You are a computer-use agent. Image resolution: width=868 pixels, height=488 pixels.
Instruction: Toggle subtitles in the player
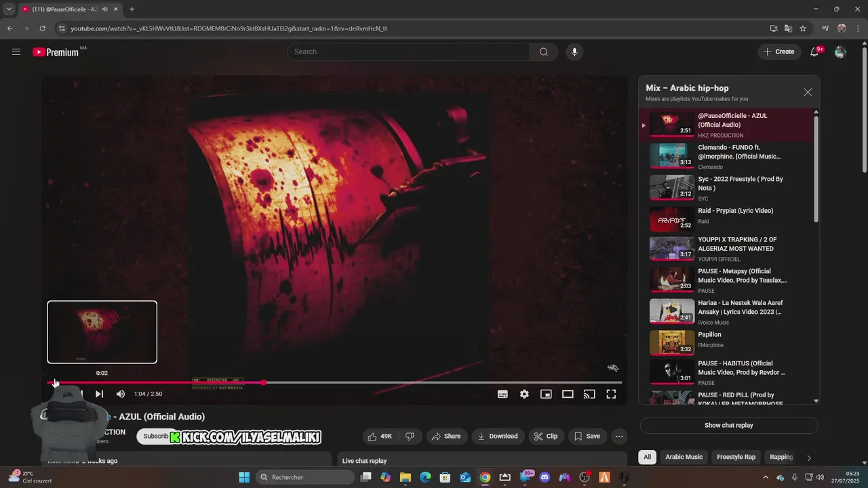[502, 394]
